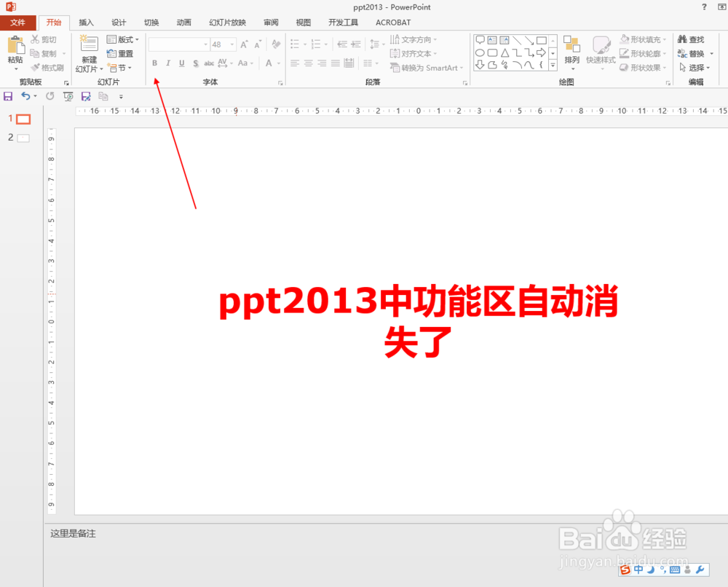Toggle strikethrough (abc) formatting
728x587 pixels.
click(209, 63)
